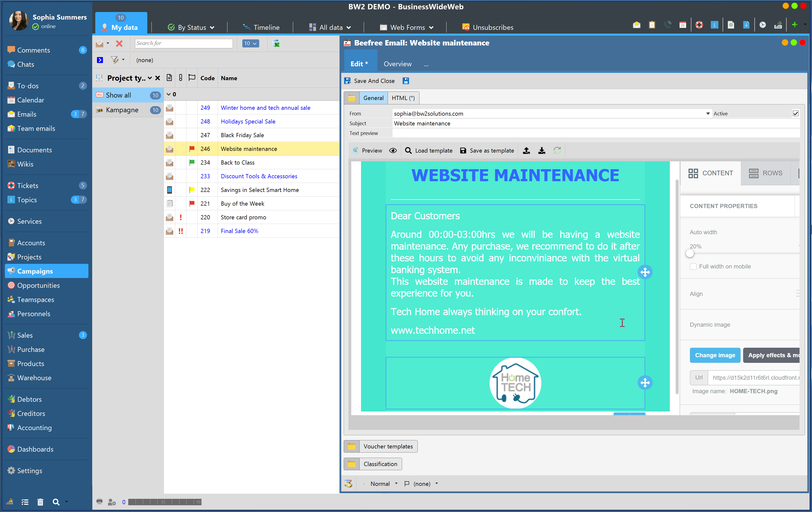The height and width of the screenshot is (512, 812).
Task: Click the floppy disk save icon
Action: (406, 81)
